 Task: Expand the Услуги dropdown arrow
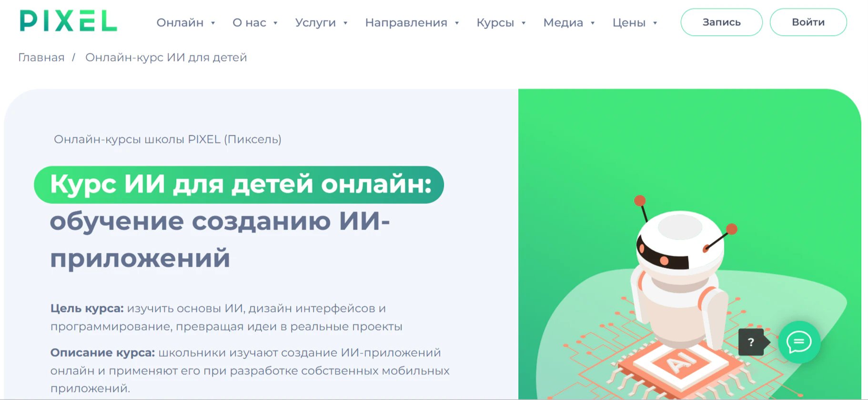point(345,23)
